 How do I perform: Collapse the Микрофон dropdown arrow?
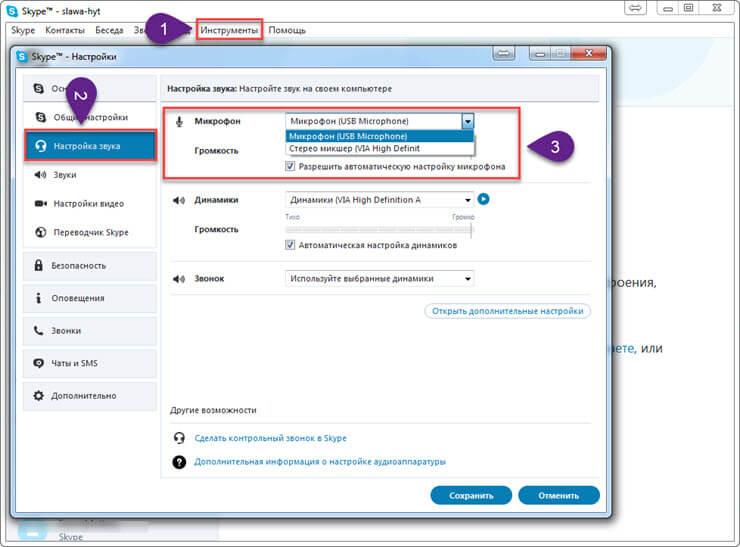tap(467, 122)
